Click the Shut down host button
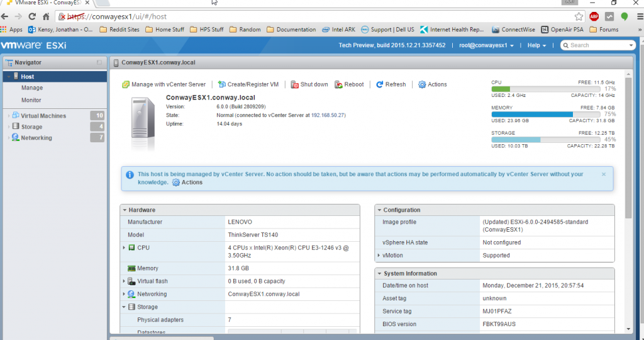644x340 pixels. (x=309, y=84)
